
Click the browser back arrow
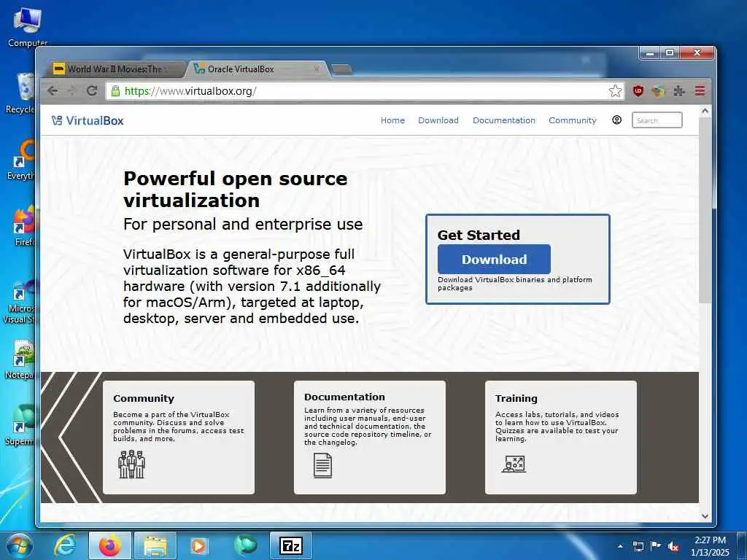[x=53, y=90]
